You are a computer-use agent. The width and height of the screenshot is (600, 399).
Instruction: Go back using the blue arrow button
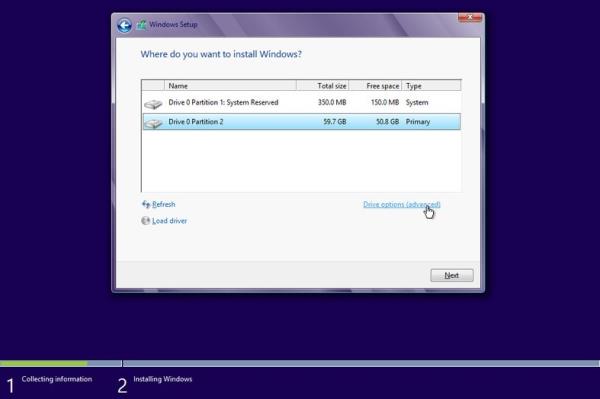(x=124, y=26)
